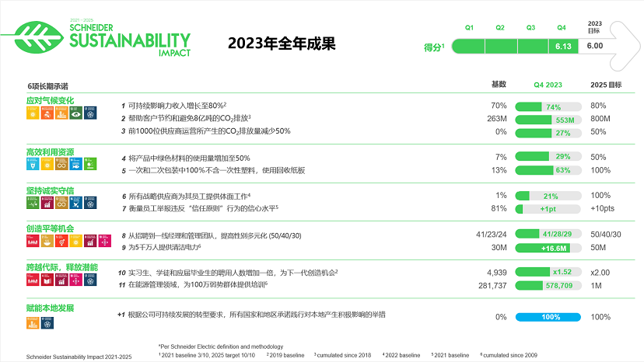Click the SDG 5 gender equality icon
Viewport: 644px width, 362px height.
tap(61, 241)
